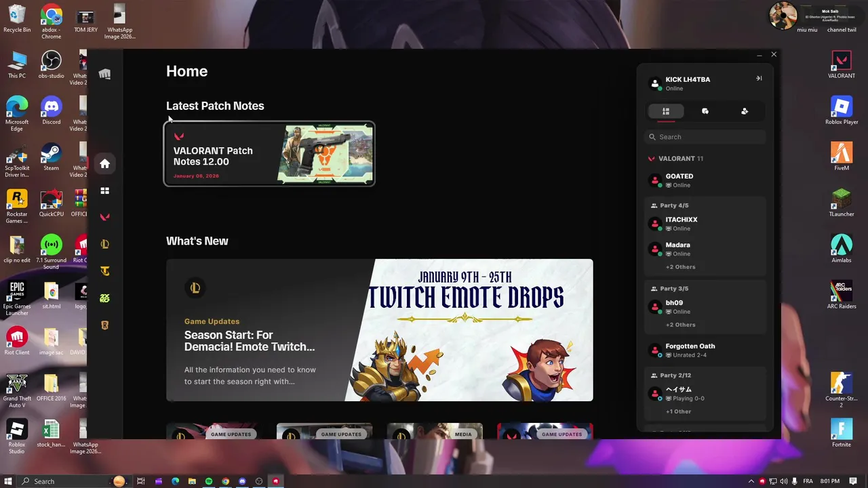Open VALORANT desktop shortcut
The height and width of the screenshot is (488, 868).
point(842,65)
